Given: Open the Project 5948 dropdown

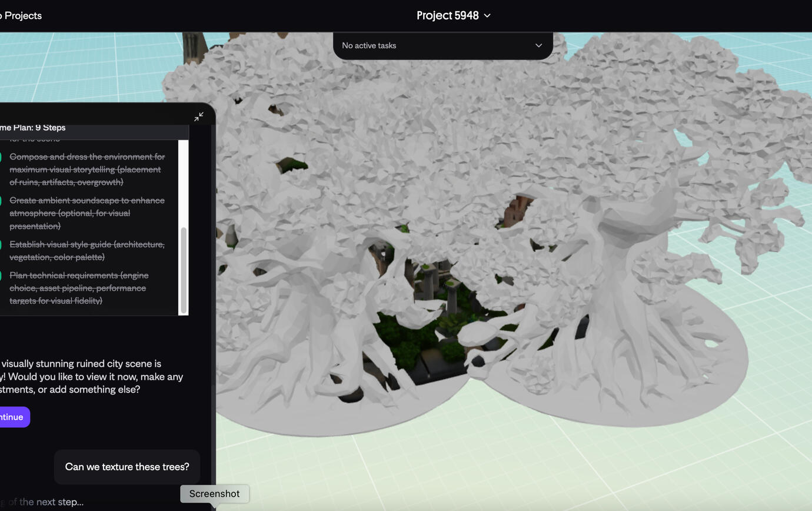Looking at the screenshot, I should pos(454,16).
